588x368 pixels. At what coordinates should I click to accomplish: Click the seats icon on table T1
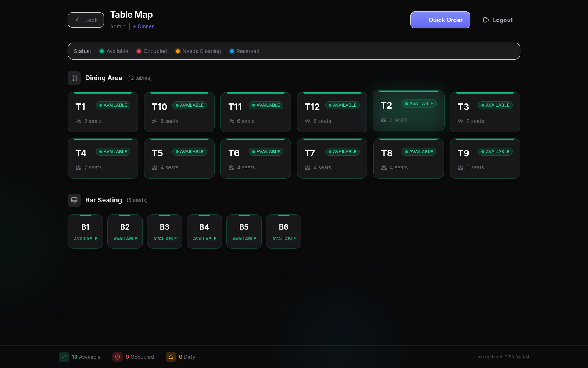point(78,121)
